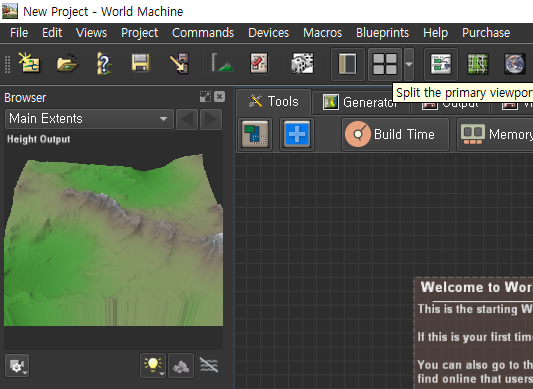Click the Memory button
This screenshot has height=389, width=533.
pos(495,134)
